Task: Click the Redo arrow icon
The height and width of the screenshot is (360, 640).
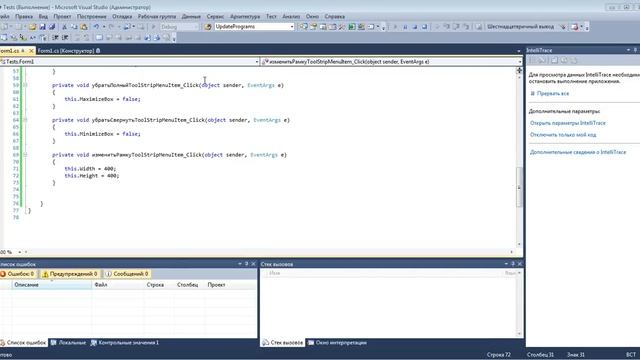Action: 111,27
